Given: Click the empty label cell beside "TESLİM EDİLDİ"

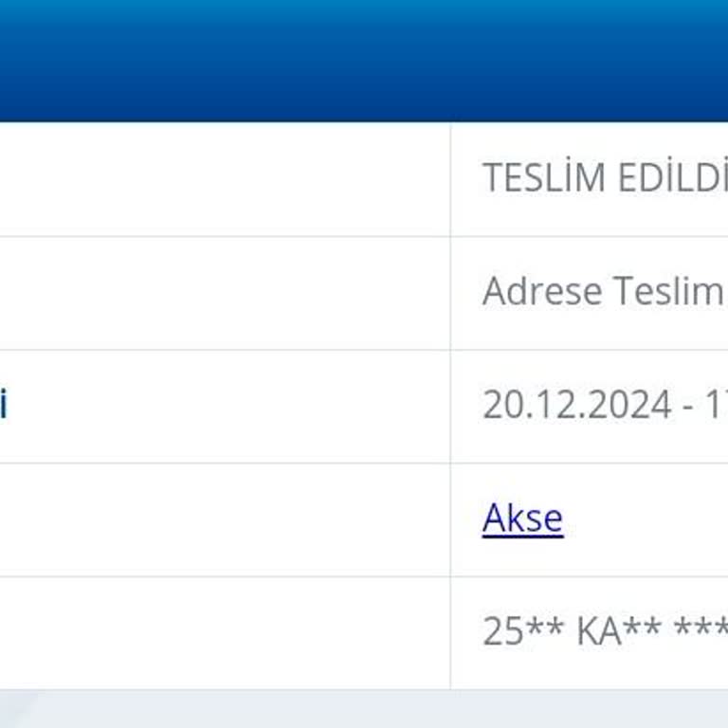Looking at the screenshot, I should [x=224, y=178].
